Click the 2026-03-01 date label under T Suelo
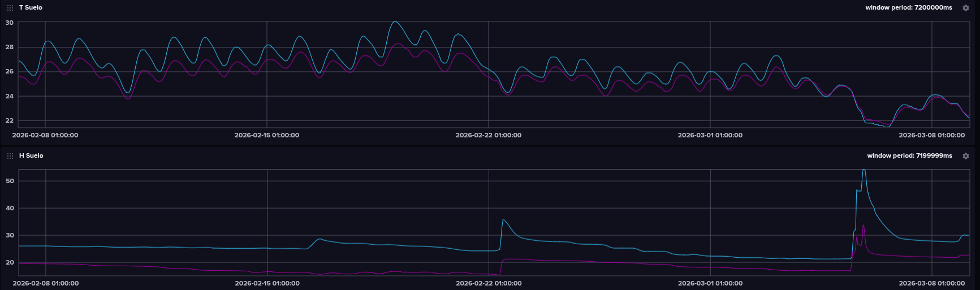Screen dimensions: 980x290 click(x=710, y=136)
